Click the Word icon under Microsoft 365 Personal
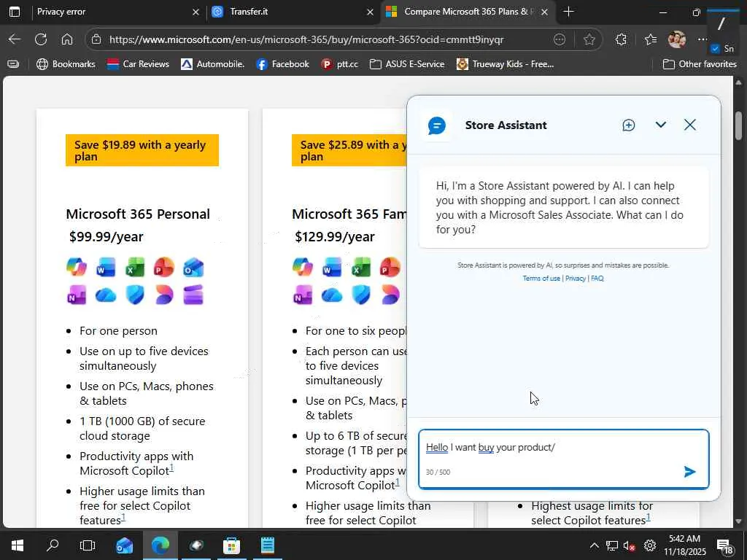 pos(106,267)
